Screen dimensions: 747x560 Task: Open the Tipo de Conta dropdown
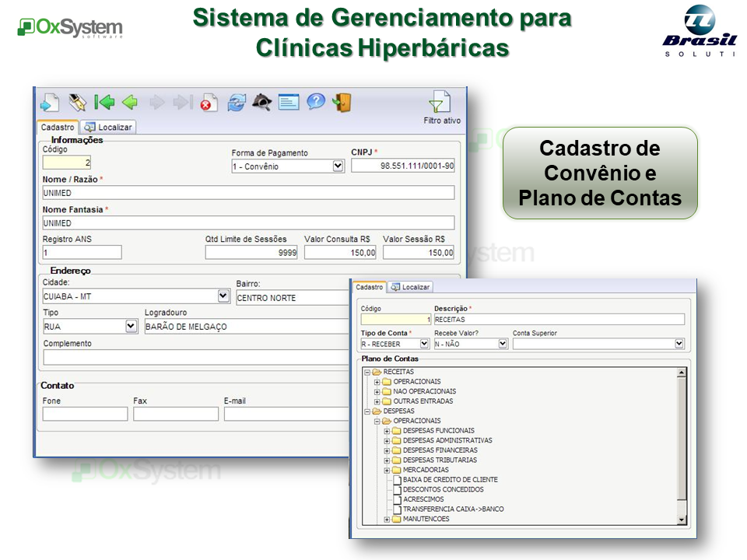pos(424,344)
